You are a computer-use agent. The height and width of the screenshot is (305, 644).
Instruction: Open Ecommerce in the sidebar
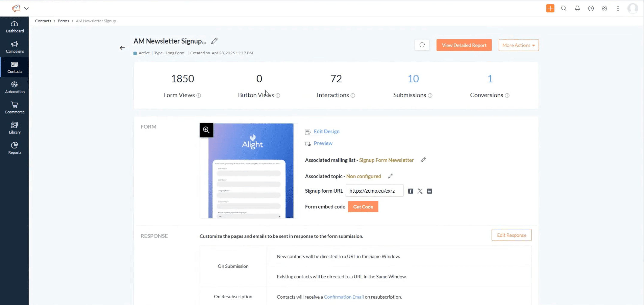click(15, 108)
